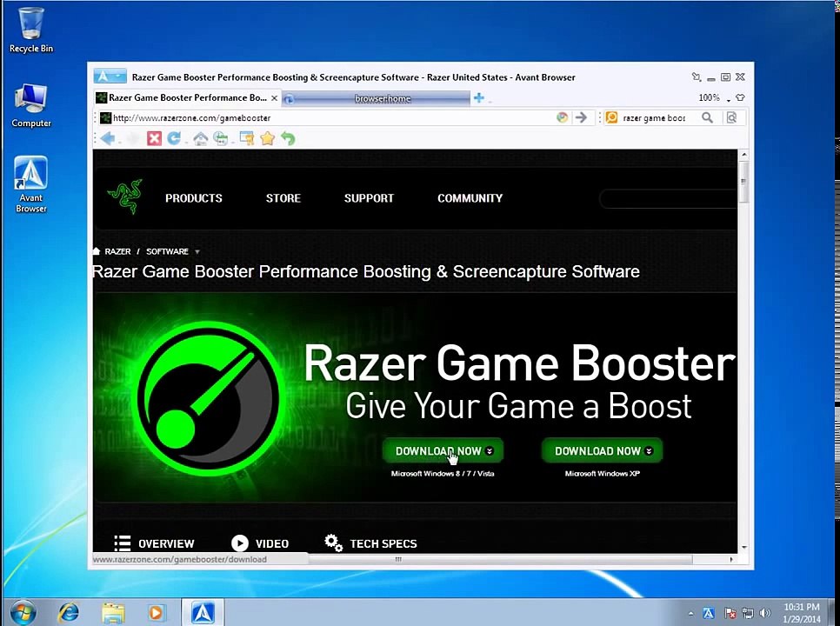
Task: Click the volume speaker tray icon
Action: tap(765, 613)
